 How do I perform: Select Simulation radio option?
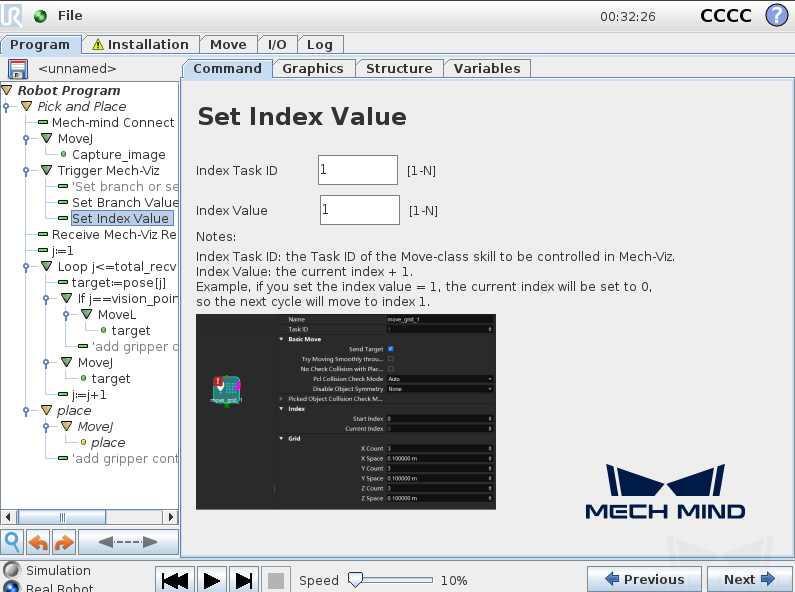(x=11, y=570)
